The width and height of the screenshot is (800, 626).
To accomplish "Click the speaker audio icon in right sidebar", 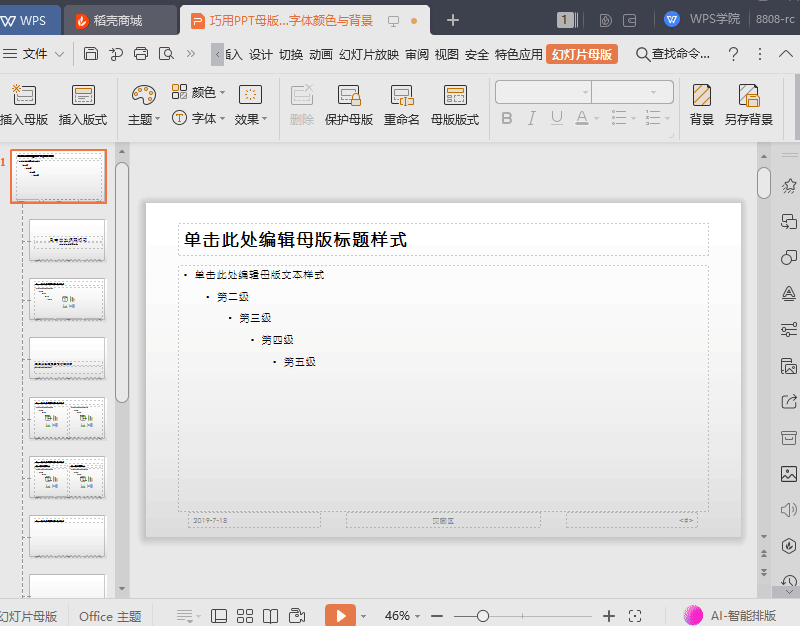I will click(x=789, y=510).
